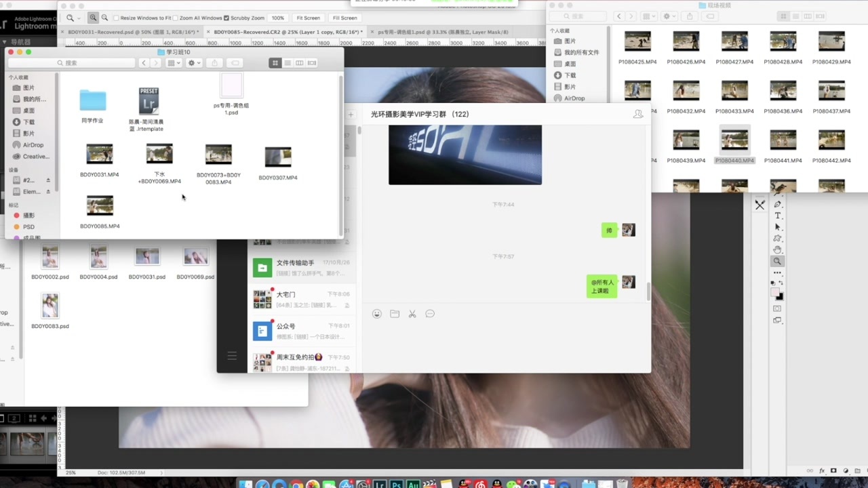The image size is (868, 488).
Task: Select list view in 学习班10 window
Action: pyautogui.click(x=288, y=62)
